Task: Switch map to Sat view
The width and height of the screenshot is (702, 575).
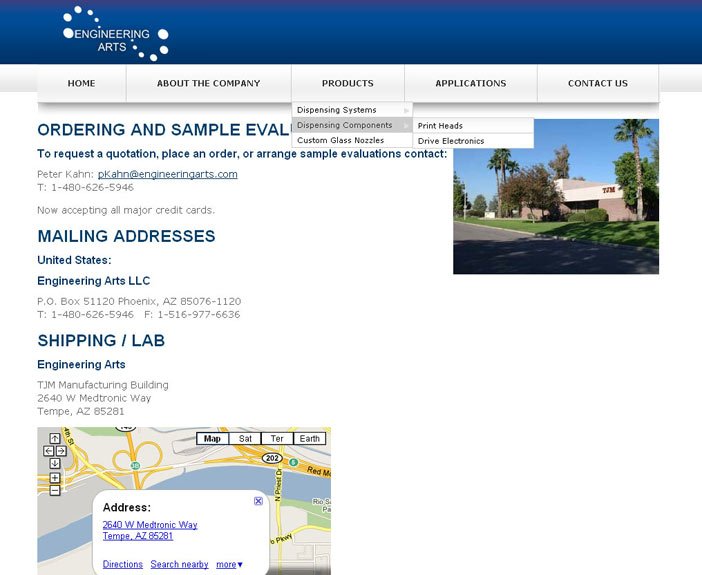Action: click(244, 439)
